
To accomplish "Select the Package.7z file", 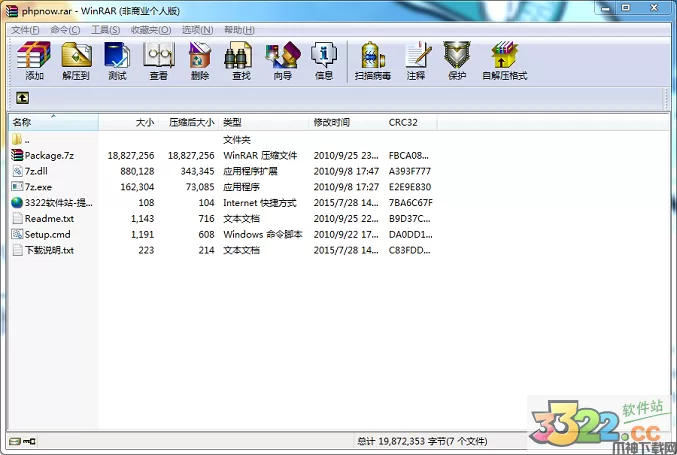I will click(x=49, y=155).
